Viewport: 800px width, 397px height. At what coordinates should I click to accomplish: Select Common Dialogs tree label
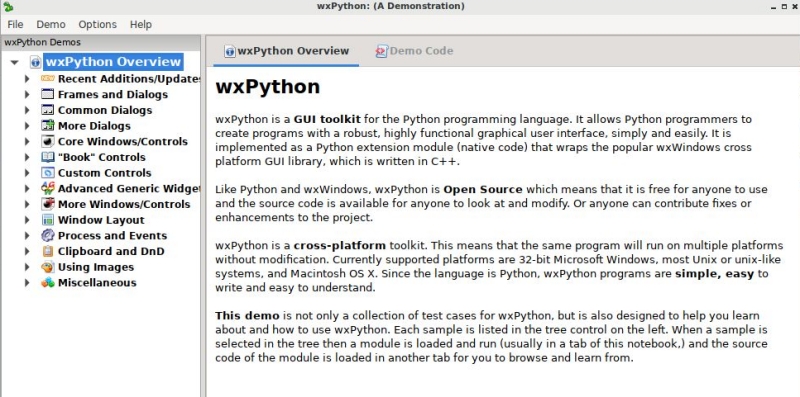point(105,110)
